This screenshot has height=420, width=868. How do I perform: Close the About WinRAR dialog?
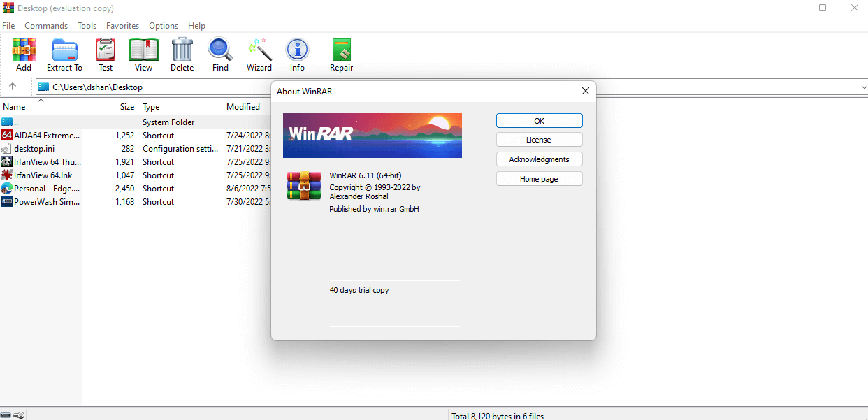[x=586, y=91]
